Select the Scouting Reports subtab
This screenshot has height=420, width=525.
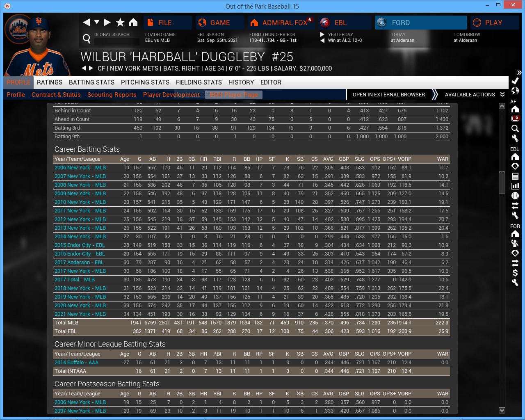[112, 95]
